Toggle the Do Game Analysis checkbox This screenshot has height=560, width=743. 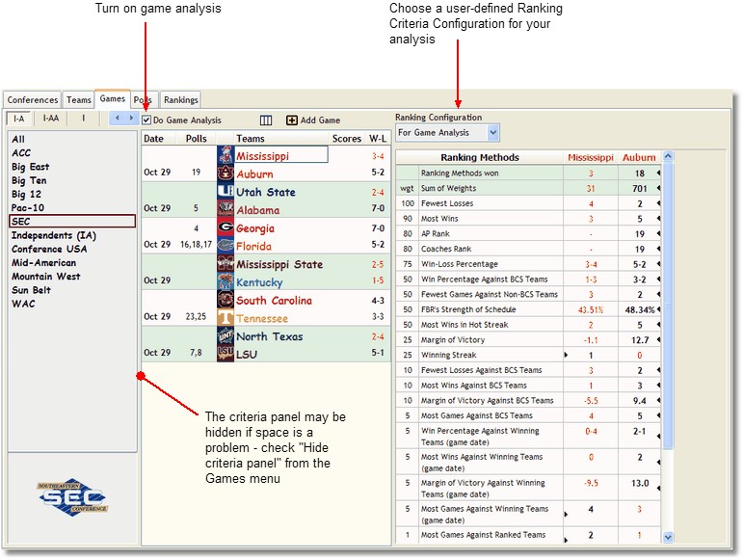[x=146, y=120]
